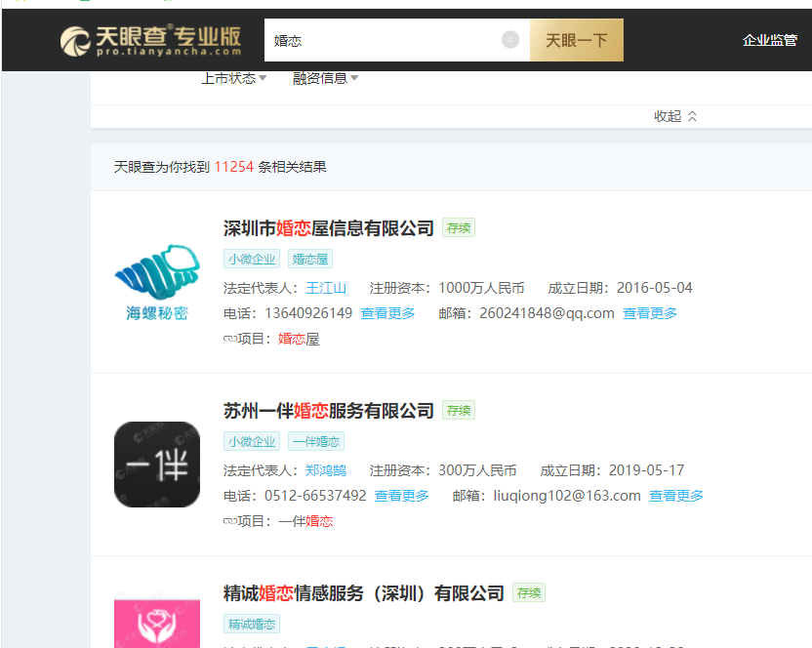Click the 精诚婚恋 tag
This screenshot has height=648, width=812.
click(x=252, y=624)
